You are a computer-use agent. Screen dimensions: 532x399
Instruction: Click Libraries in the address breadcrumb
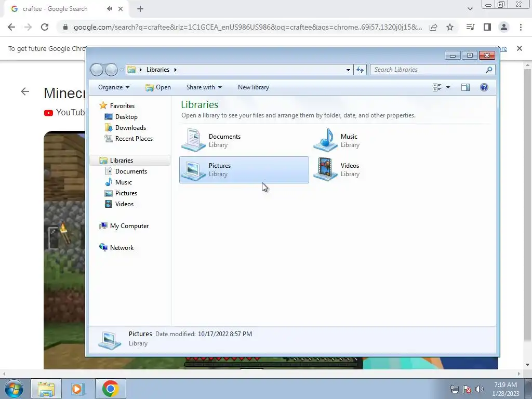[x=158, y=70]
